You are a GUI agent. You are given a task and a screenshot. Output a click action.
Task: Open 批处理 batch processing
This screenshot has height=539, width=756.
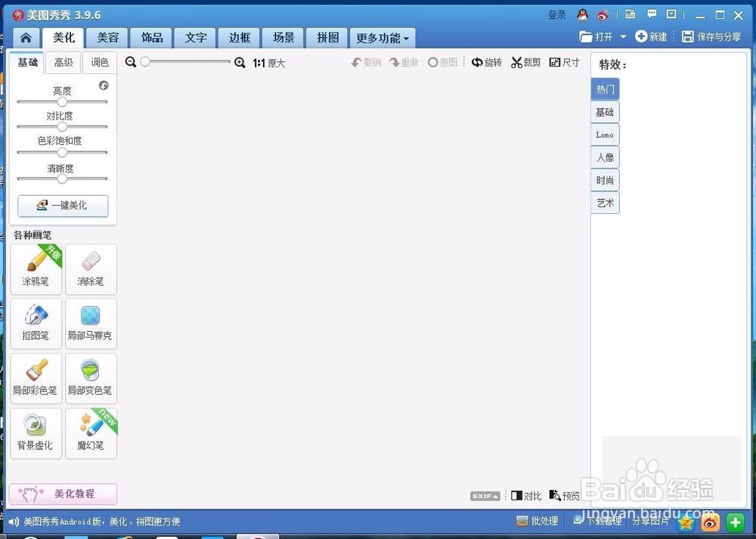[x=537, y=521]
